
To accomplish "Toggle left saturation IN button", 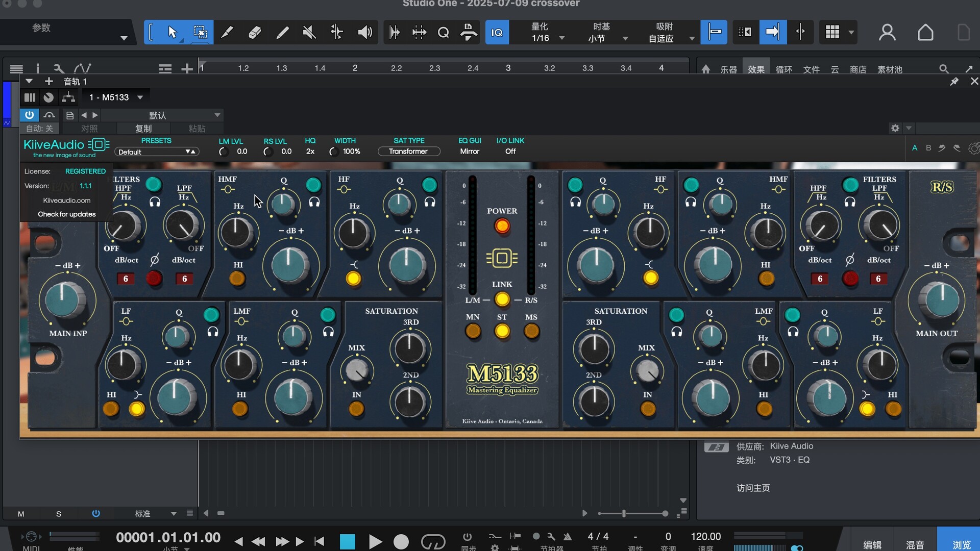I will pyautogui.click(x=356, y=409).
